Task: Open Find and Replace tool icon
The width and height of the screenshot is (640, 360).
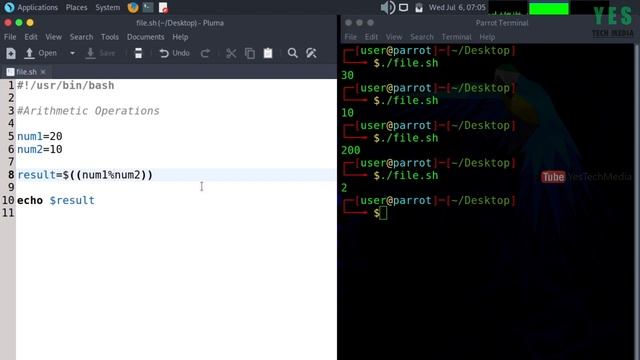Action: (311, 53)
